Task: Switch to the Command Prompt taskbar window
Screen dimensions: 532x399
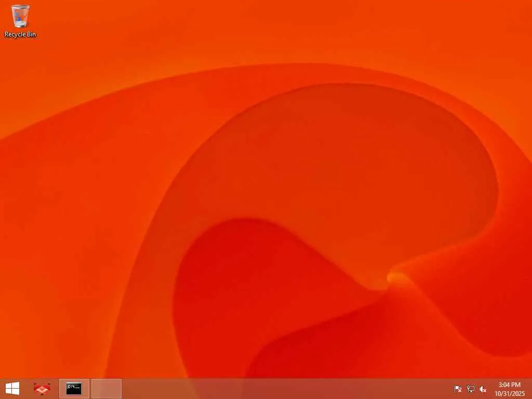Action: pos(74,389)
